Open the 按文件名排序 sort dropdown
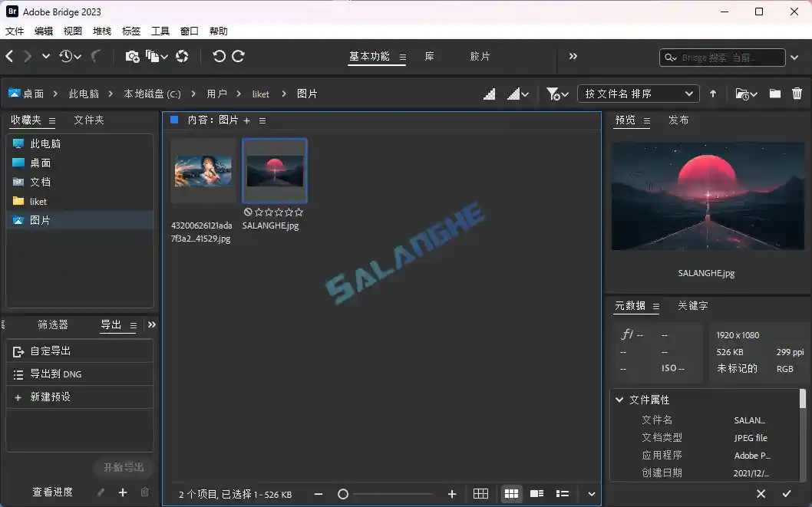 pos(638,93)
